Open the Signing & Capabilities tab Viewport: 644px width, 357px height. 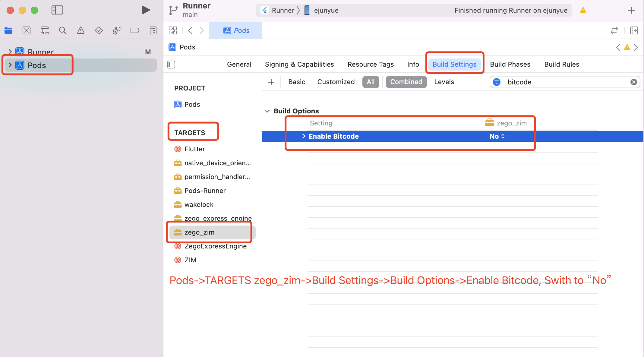(x=299, y=64)
